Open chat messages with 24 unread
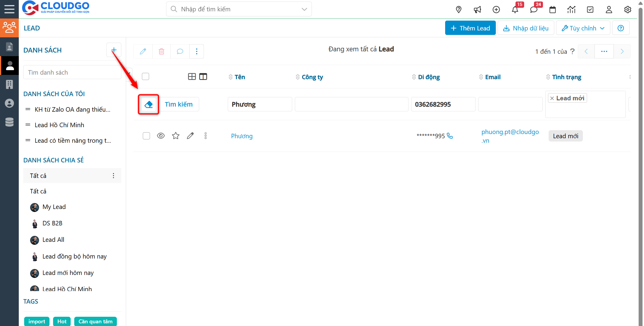 pos(534,10)
